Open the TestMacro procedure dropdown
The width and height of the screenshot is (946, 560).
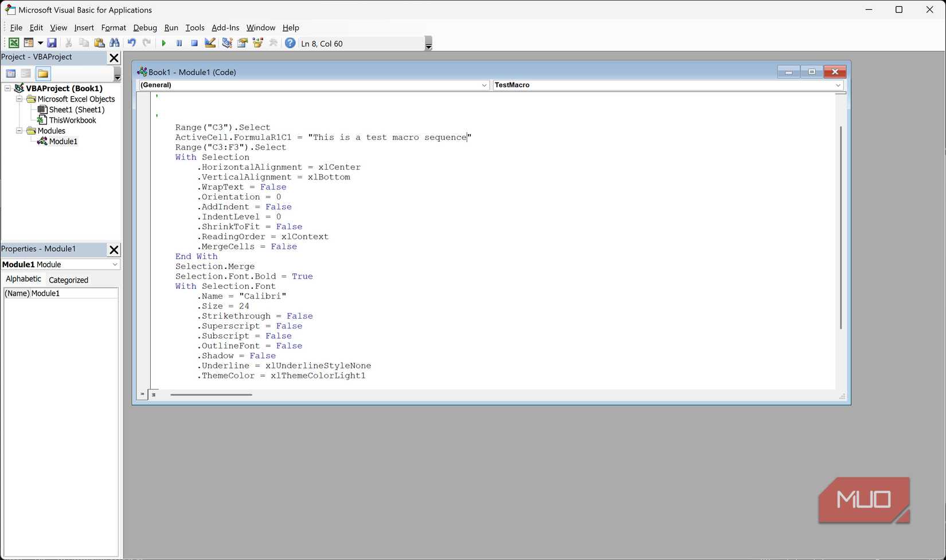[838, 85]
